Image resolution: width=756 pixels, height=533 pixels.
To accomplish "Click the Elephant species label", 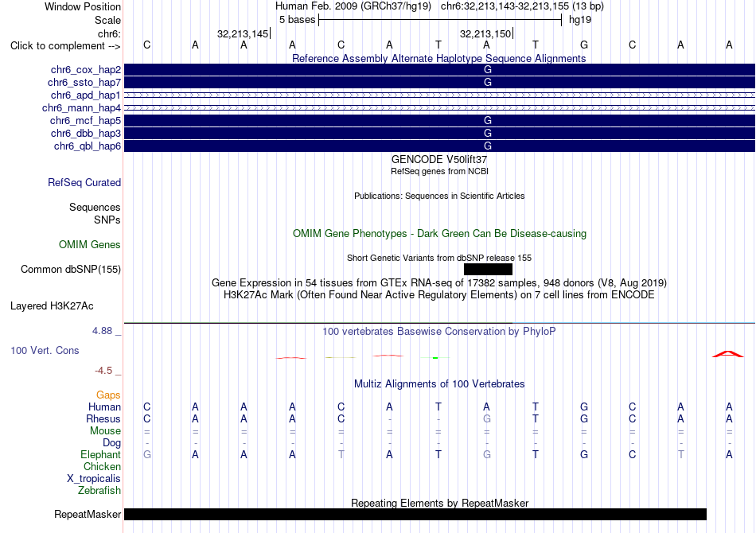I will pos(100,455).
